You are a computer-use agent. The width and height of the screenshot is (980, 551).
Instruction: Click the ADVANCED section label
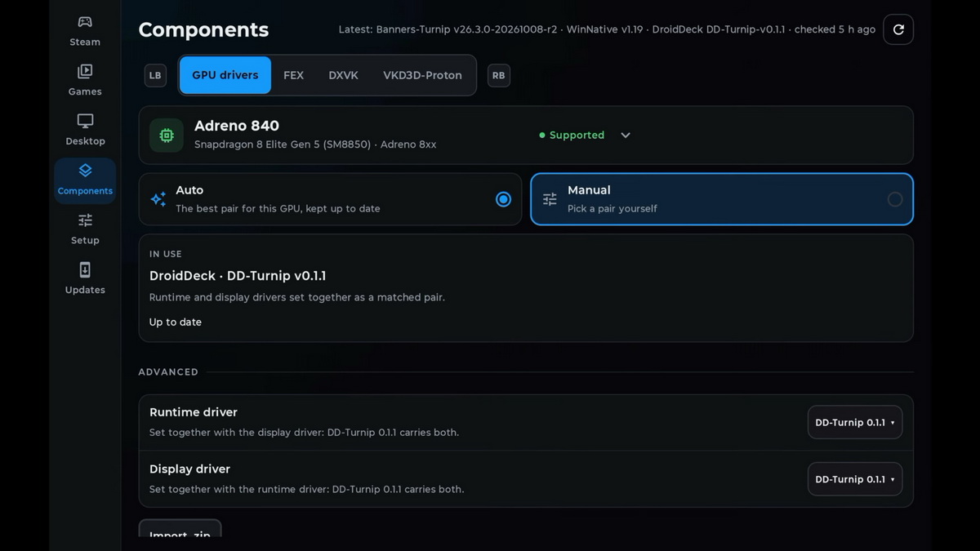pos(168,372)
